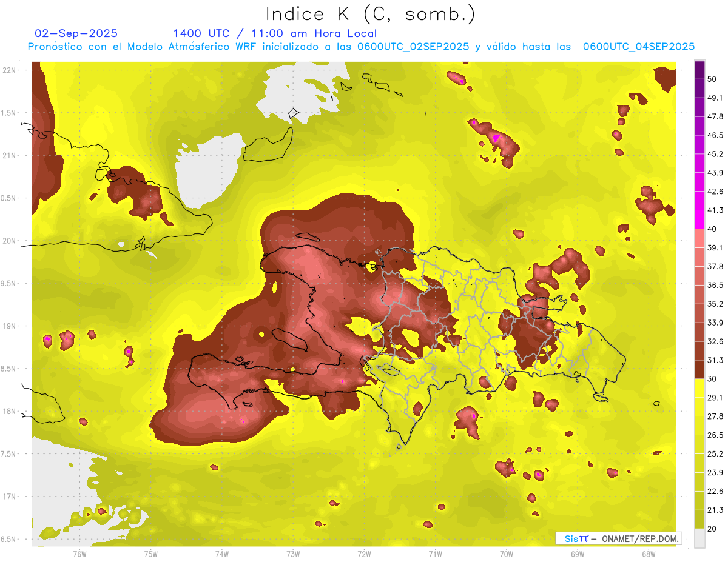The height and width of the screenshot is (562, 728).
Task: Pick the magenta legend band between 40 and 41.3
Action: 699,219
